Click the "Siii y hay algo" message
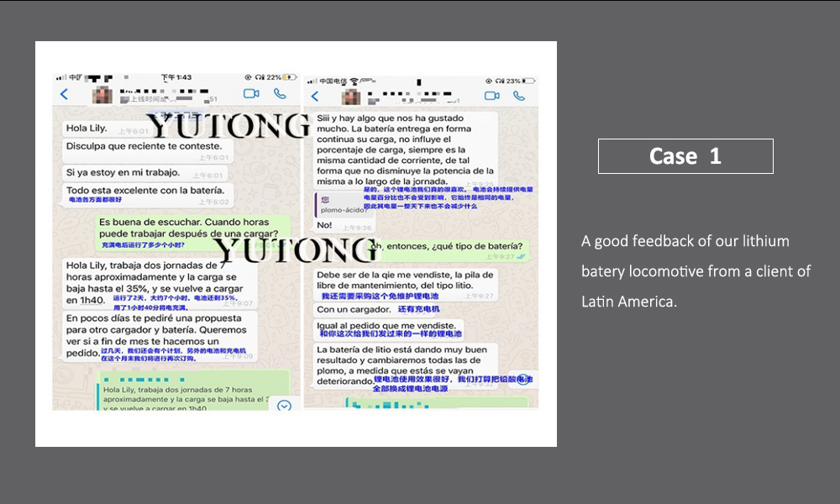The width and height of the screenshot is (840, 504). click(x=406, y=150)
